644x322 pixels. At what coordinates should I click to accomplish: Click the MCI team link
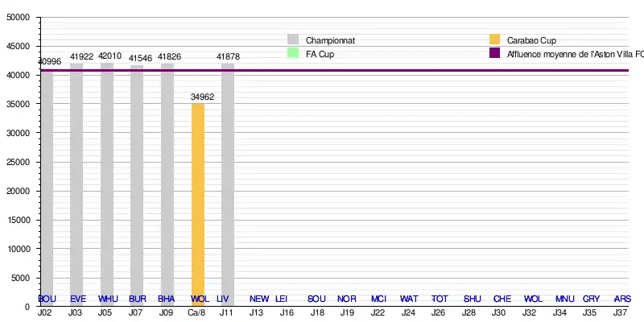378,299
